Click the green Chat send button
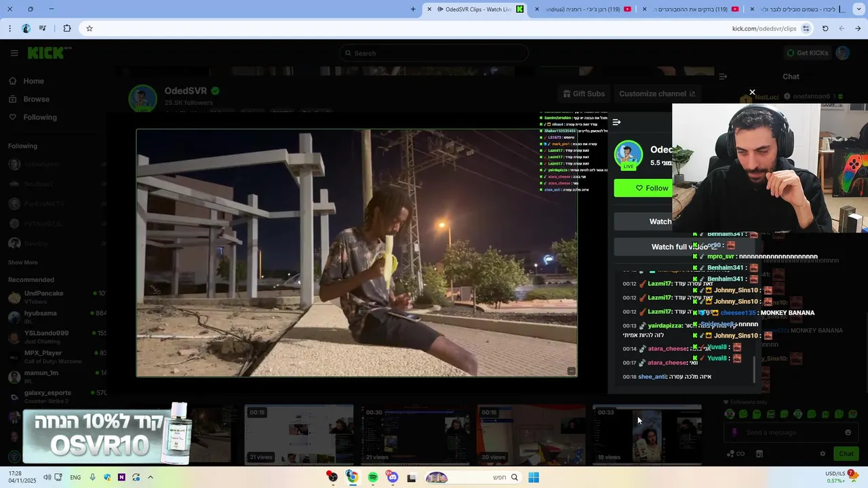Screen dimensions: 868x488 coord(846,453)
